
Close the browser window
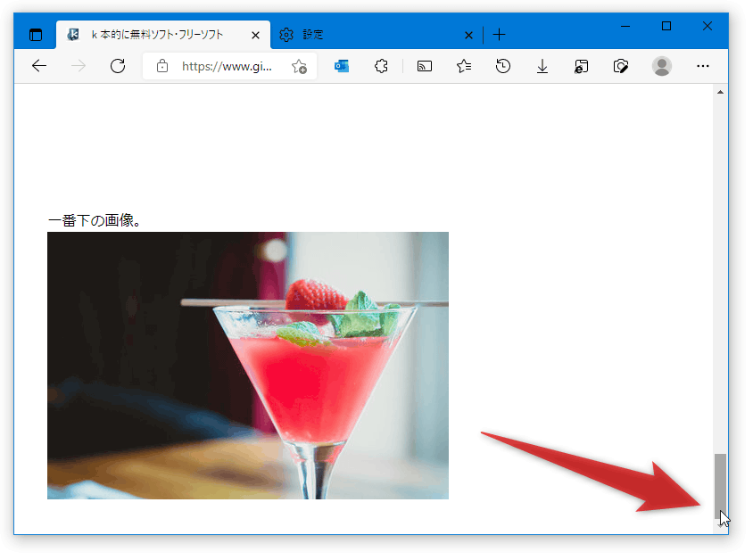(x=707, y=26)
